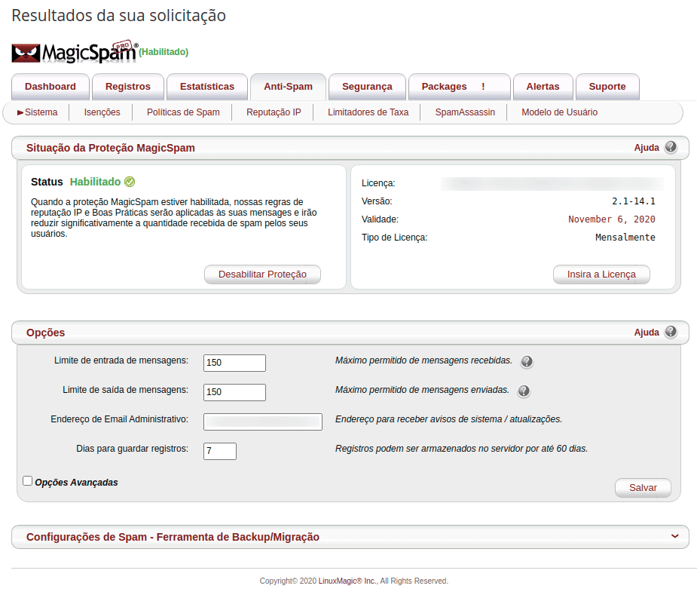Open help for Situação da Proteção section

[670, 148]
